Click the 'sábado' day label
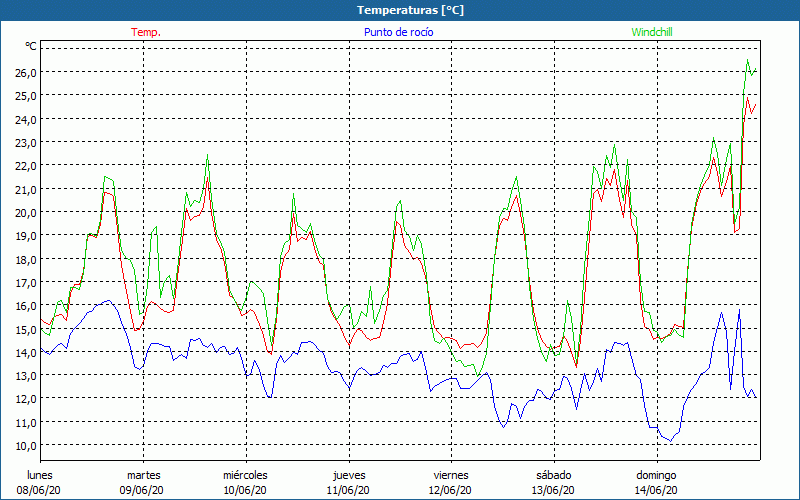Viewport: 800px width, 500px height. (x=554, y=475)
